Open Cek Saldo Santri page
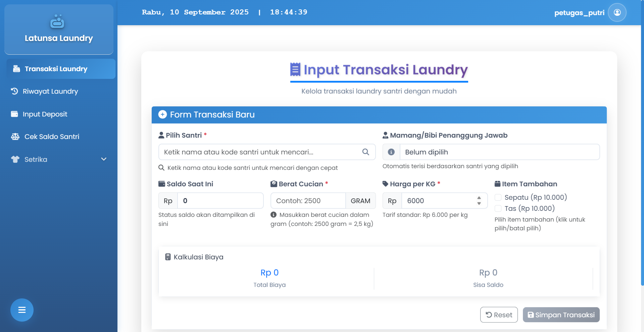This screenshot has height=332, width=644. pyautogui.click(x=52, y=137)
